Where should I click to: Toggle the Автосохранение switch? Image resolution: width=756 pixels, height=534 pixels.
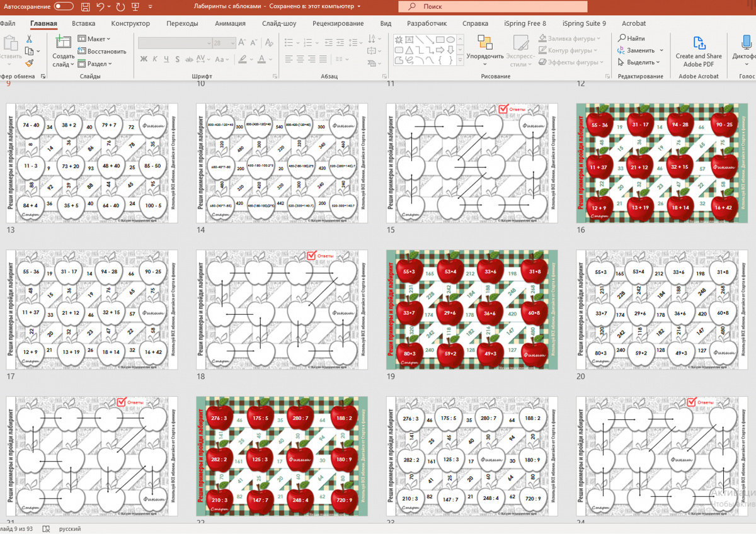[x=64, y=6]
